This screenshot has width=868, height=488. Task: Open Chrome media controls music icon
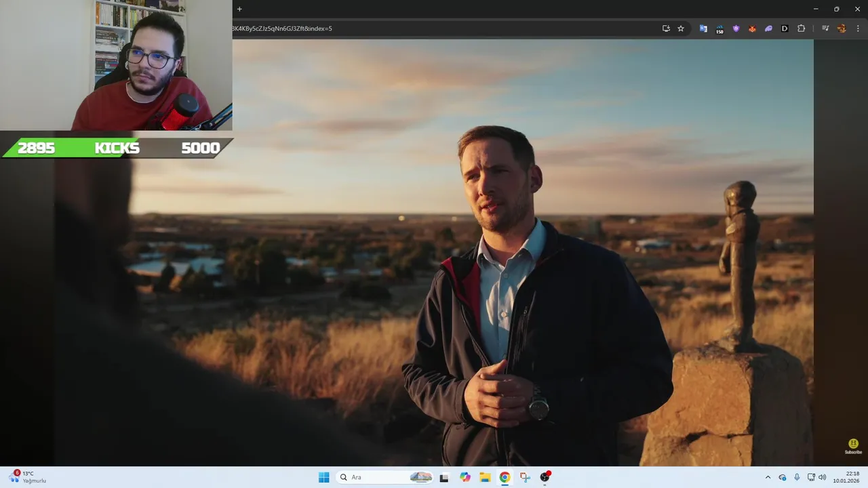[825, 28]
